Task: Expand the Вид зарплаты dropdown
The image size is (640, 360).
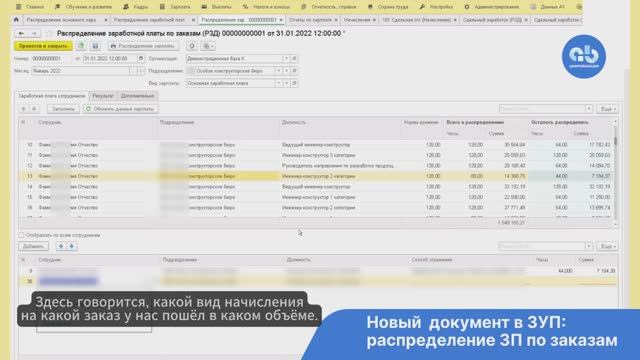Action: coord(279,83)
